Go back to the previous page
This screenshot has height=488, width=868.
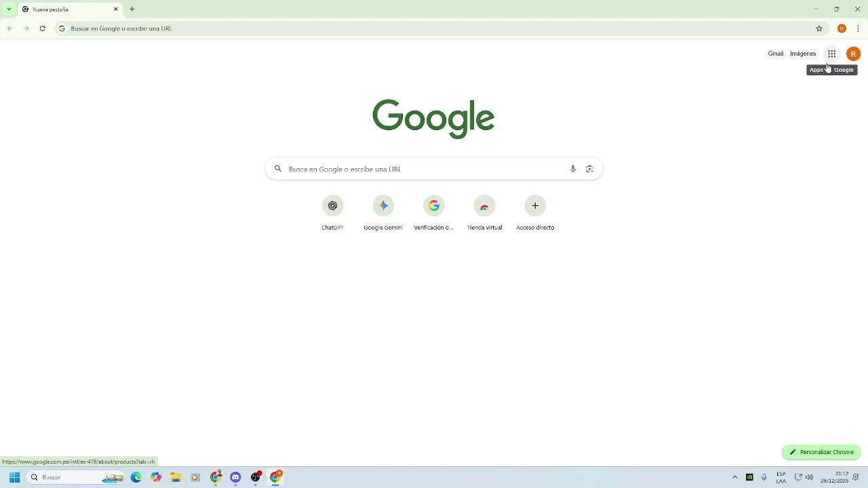[9, 28]
